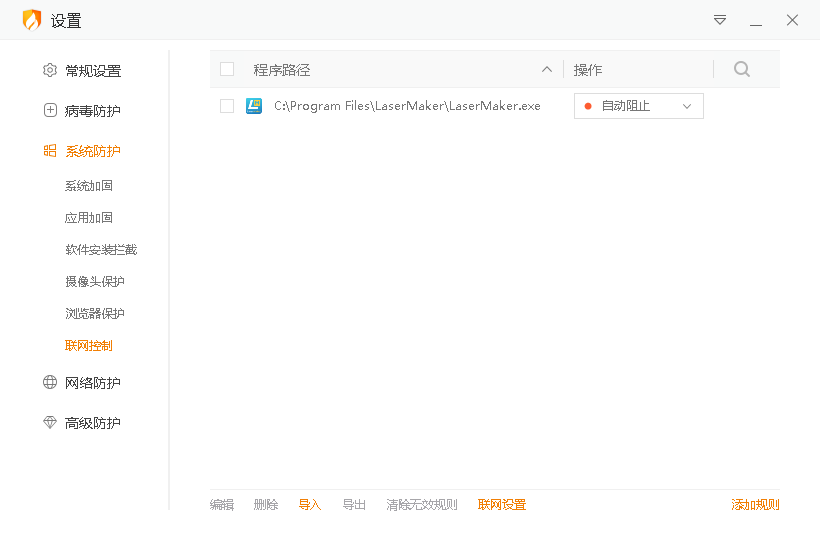The width and height of the screenshot is (820, 540).
Task: Click the 添加规则 link
Action: (755, 505)
